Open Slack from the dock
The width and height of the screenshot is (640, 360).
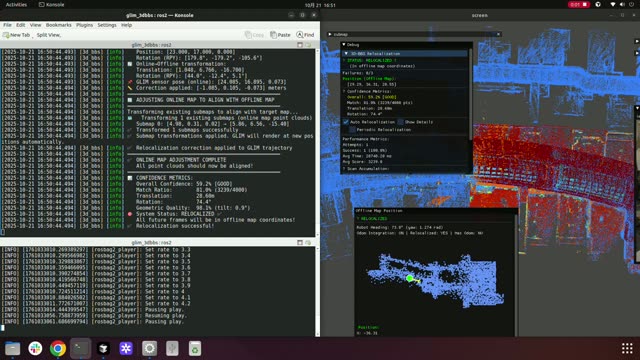pos(35,348)
